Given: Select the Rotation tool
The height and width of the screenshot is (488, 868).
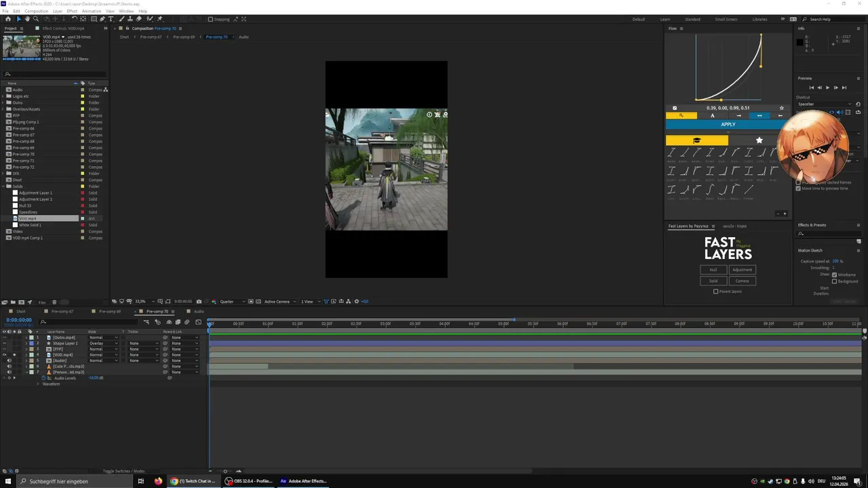Looking at the screenshot, I should pyautogui.click(x=74, y=19).
